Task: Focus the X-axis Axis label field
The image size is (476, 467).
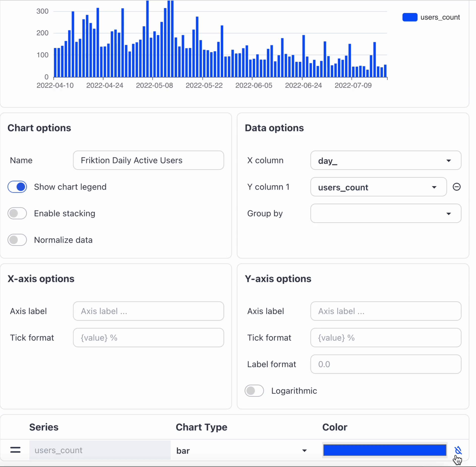Action: [x=148, y=311]
